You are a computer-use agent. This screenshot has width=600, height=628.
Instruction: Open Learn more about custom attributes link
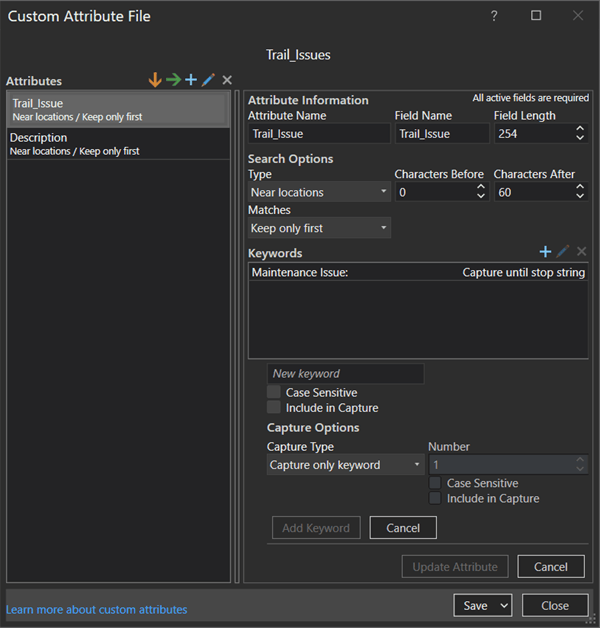pos(97,610)
